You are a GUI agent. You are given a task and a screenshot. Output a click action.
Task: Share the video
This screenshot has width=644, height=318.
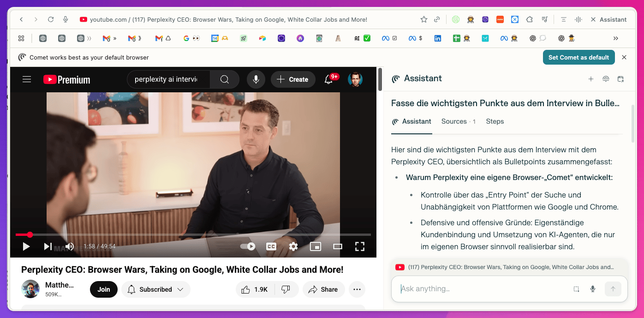(x=323, y=289)
